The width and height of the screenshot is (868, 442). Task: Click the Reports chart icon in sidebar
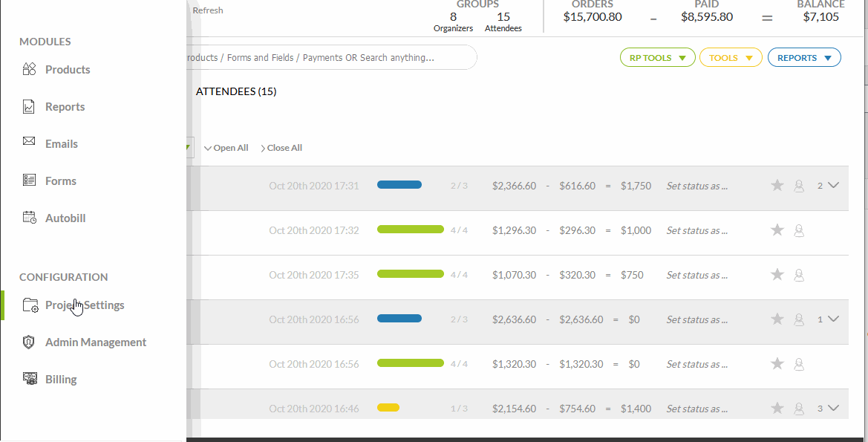pyautogui.click(x=30, y=107)
